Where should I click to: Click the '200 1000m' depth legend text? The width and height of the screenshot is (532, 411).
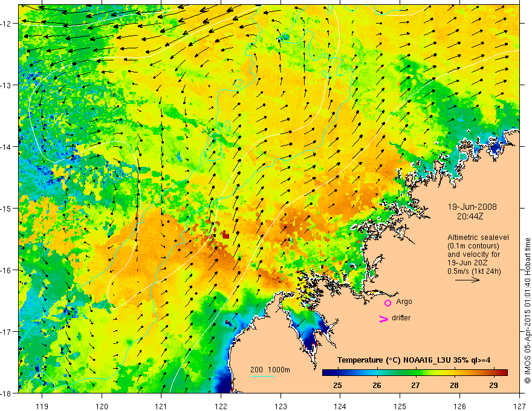(x=270, y=370)
